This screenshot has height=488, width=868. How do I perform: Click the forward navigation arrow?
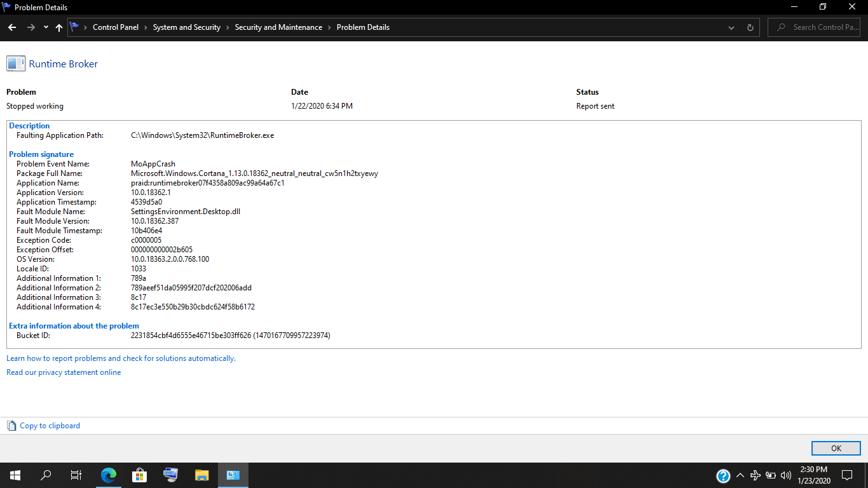click(x=31, y=27)
